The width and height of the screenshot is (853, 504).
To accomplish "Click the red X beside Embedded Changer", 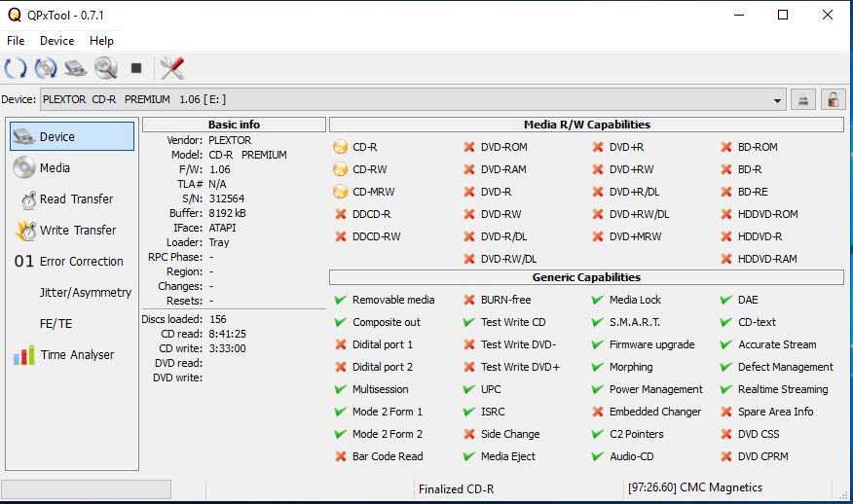I will tap(597, 412).
